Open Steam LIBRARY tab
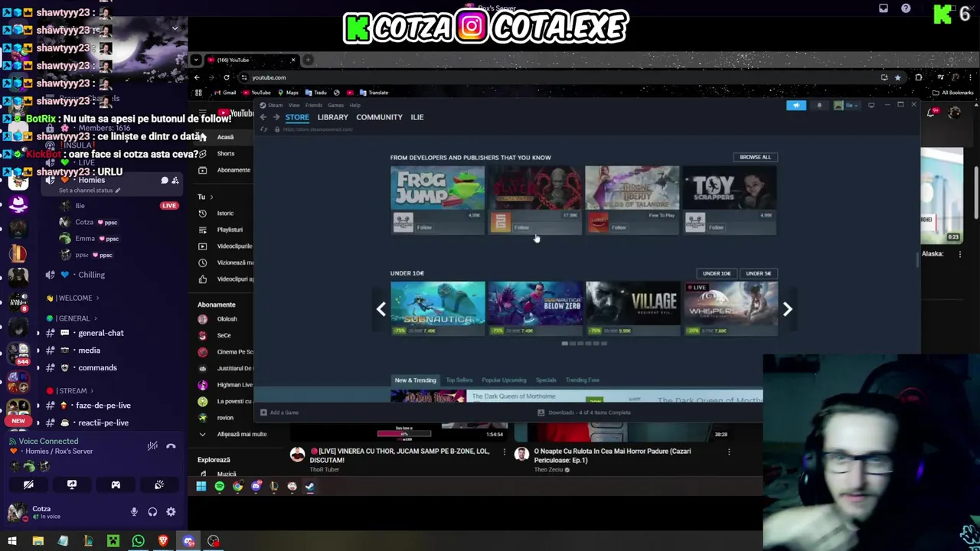Image resolution: width=980 pixels, height=551 pixels. (332, 117)
